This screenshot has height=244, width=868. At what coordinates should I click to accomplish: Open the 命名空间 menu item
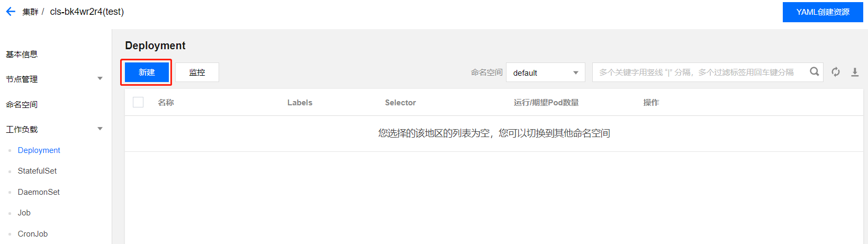coord(22,104)
